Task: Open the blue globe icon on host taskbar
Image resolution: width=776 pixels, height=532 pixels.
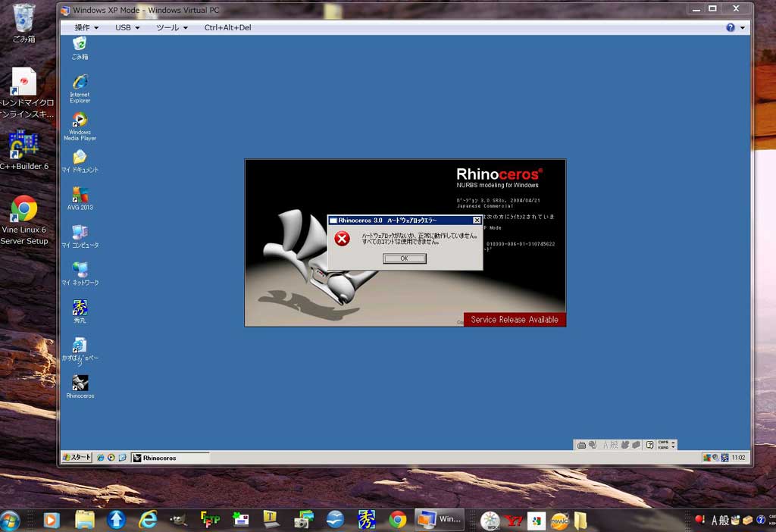Action: pos(335,520)
